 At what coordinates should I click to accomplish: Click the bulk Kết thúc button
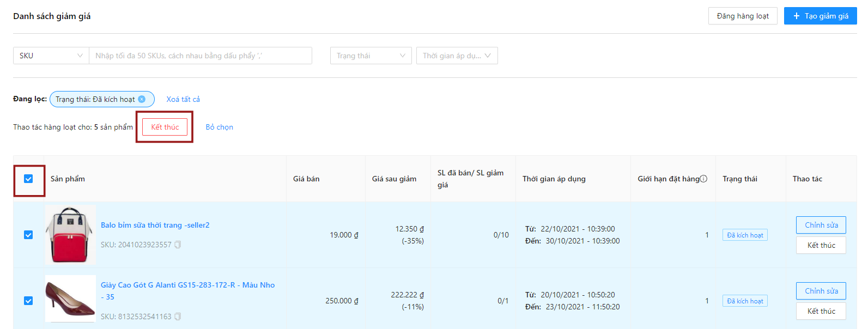(x=165, y=127)
